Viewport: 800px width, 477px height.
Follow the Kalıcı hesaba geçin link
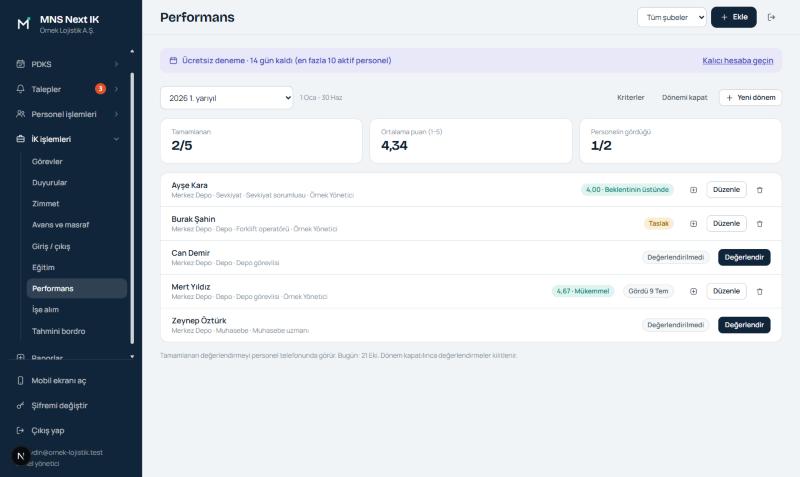(x=737, y=60)
